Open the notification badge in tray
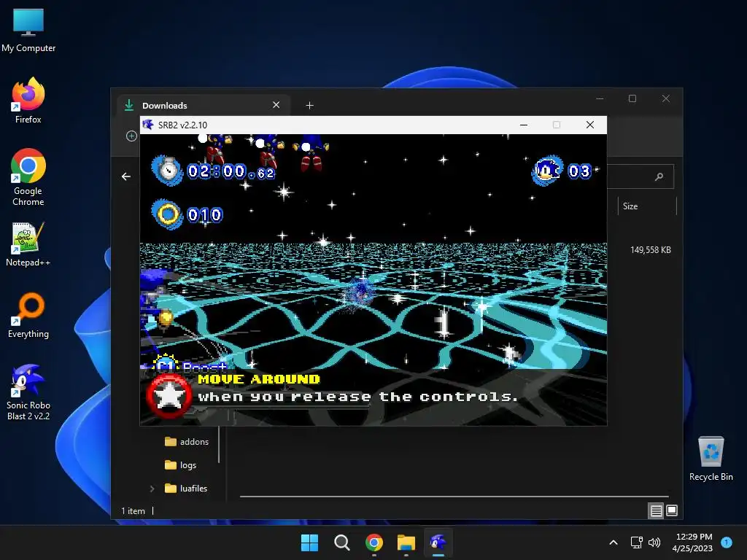The height and width of the screenshot is (560, 747). click(x=727, y=542)
